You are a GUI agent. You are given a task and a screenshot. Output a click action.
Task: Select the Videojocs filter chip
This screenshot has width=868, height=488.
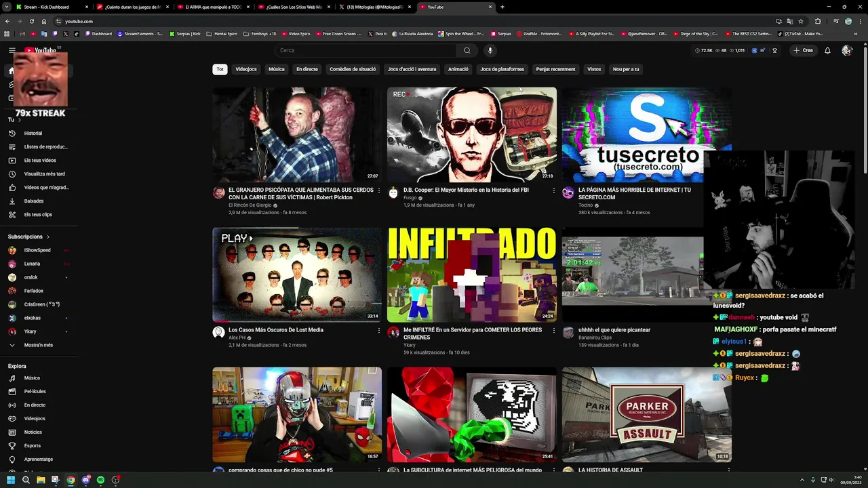click(x=246, y=69)
